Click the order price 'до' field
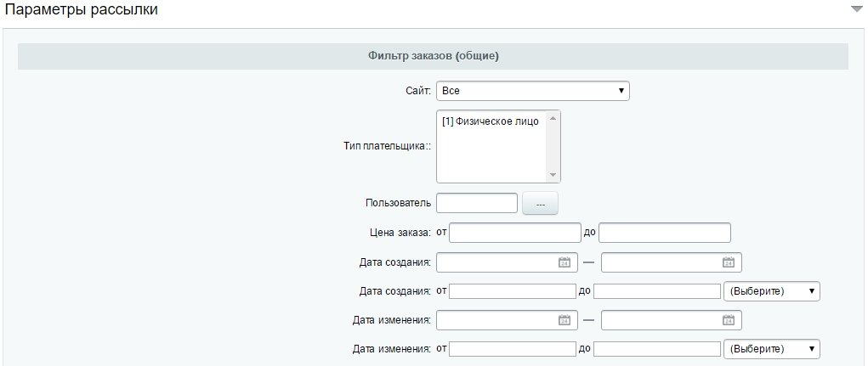This screenshot has width=868, height=366. [664, 233]
